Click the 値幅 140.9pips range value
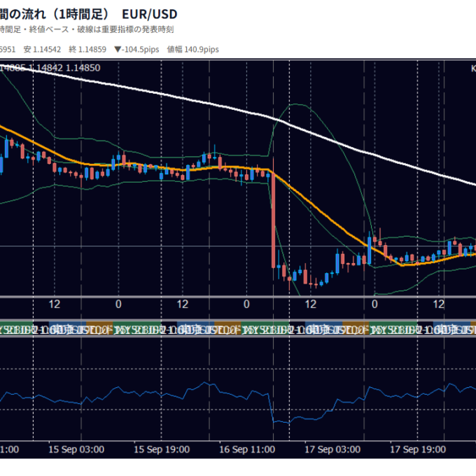This screenshot has width=476, height=476. (192, 49)
